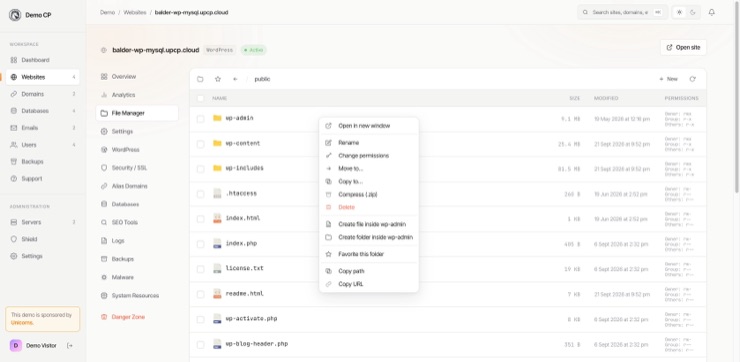
Task: Check the index.php row checkbox
Action: 201,244
